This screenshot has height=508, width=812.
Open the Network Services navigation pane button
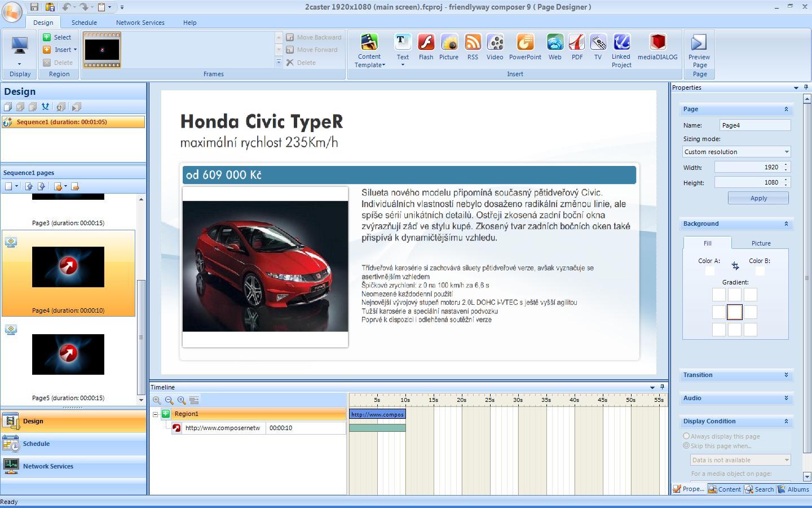[73, 466]
